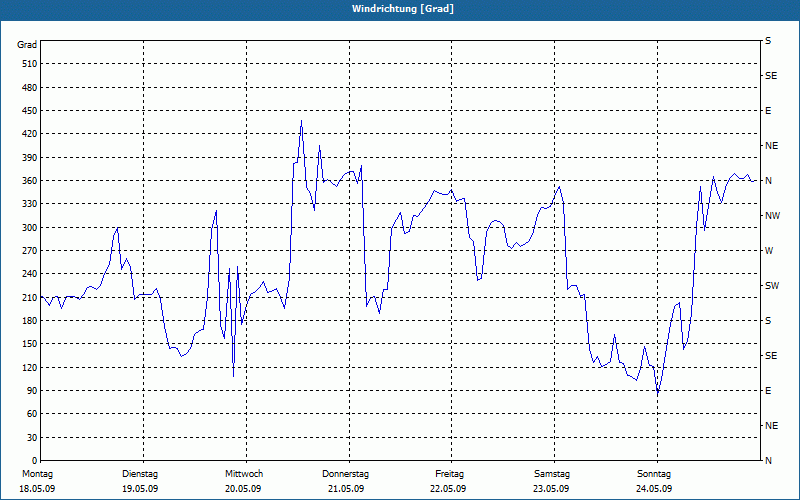This screenshot has height=500, width=800.
Task: Click the 'Grad' unit label on the axis
Action: [x=27, y=45]
